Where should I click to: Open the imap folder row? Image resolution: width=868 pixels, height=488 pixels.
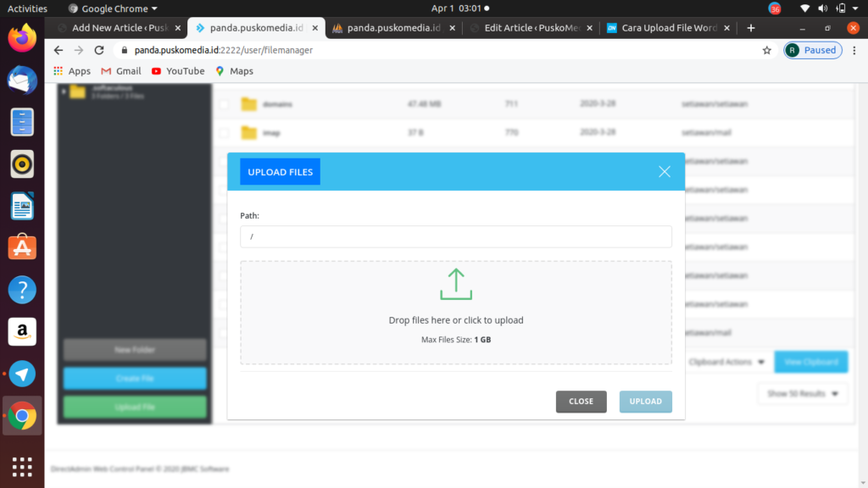point(533,133)
